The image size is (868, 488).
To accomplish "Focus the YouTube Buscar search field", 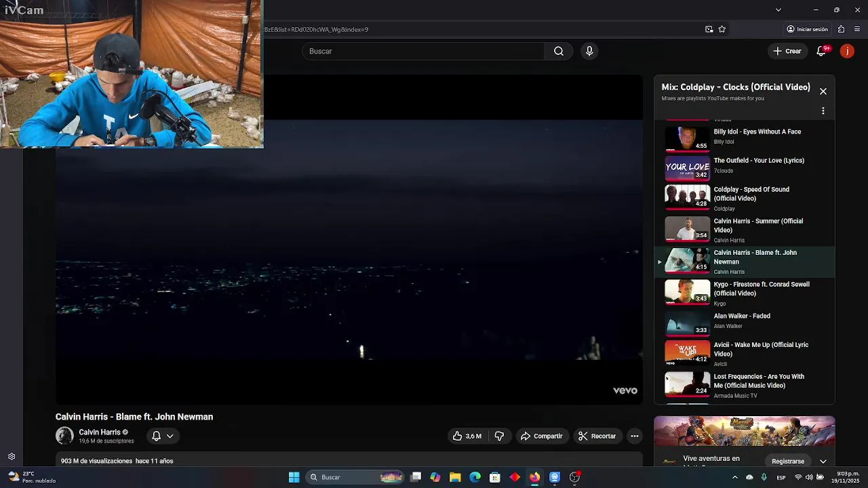I will [423, 52].
